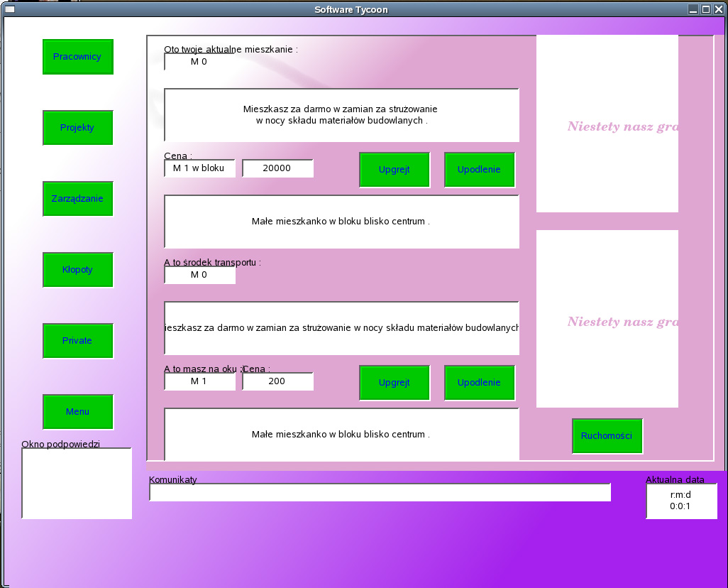The width and height of the screenshot is (728, 588).
Task: Open the Pracownicy section
Action: click(x=77, y=57)
